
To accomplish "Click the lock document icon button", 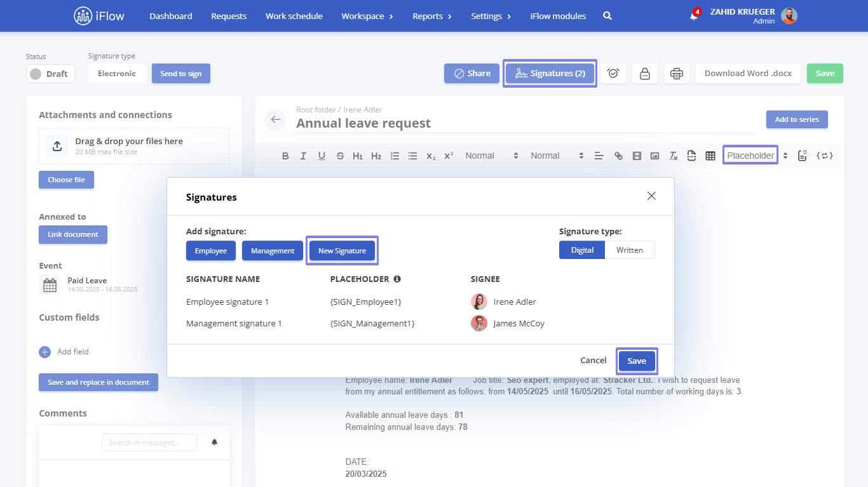I will point(645,73).
